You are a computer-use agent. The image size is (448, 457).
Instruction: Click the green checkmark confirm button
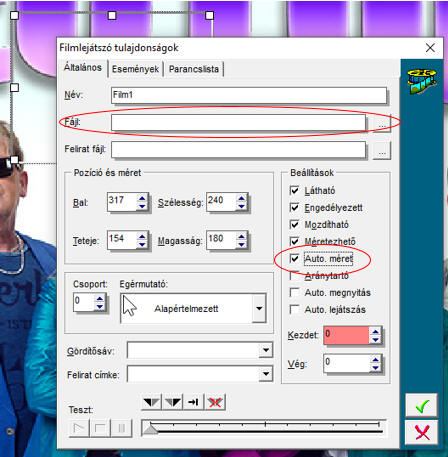tap(421, 405)
